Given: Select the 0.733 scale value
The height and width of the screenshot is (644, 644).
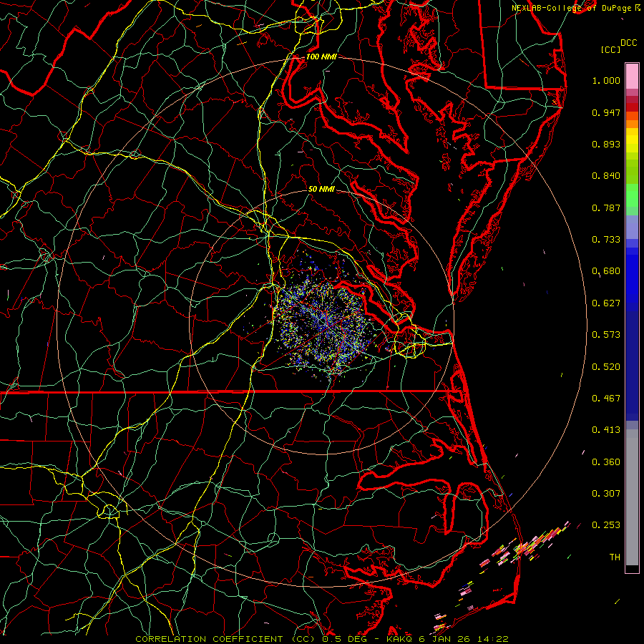Looking at the screenshot, I should (x=606, y=240).
